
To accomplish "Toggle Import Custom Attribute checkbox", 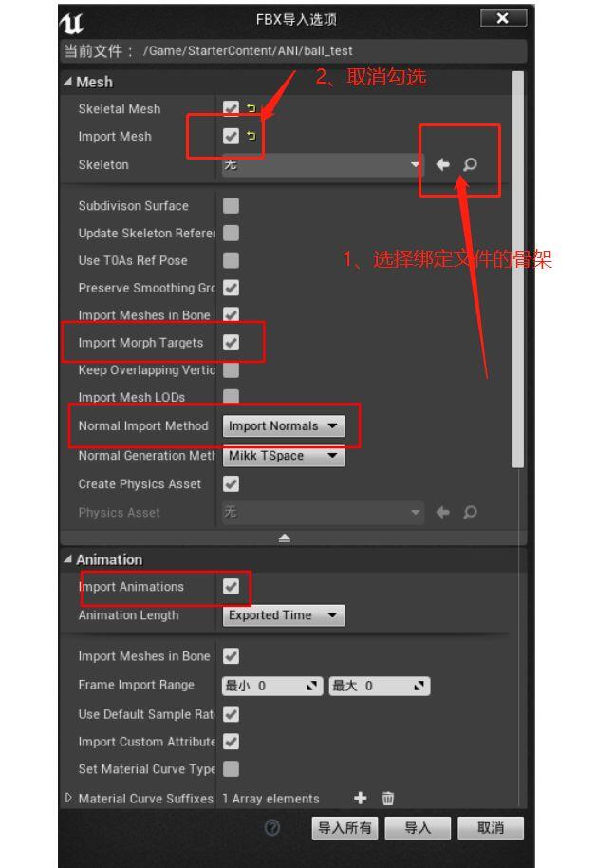I will coord(231,742).
